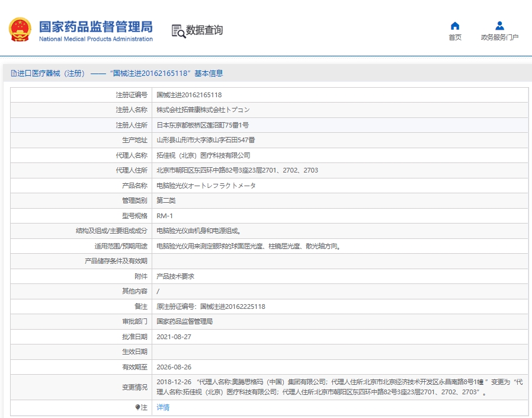Click the 第二类 management category value
Screen dimensions: 532x418
pyautogui.click(x=166, y=200)
